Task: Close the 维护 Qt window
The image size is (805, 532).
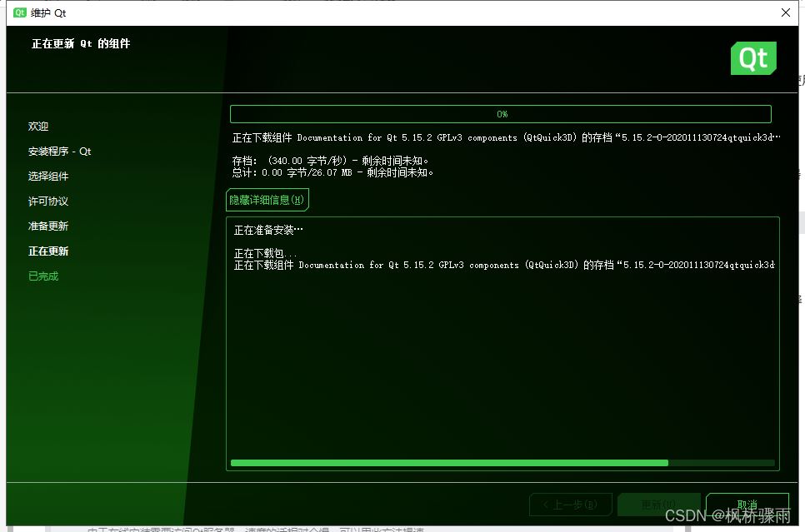Action: 784,12
